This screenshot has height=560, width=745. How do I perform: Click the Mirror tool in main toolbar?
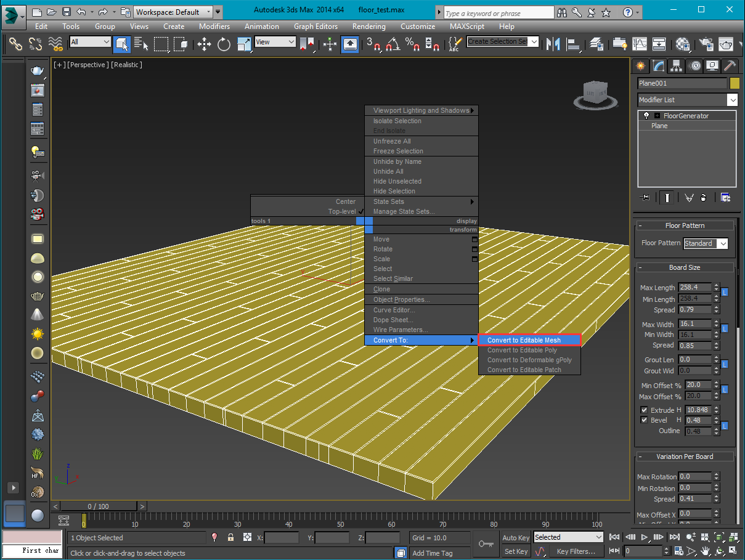[553, 44]
